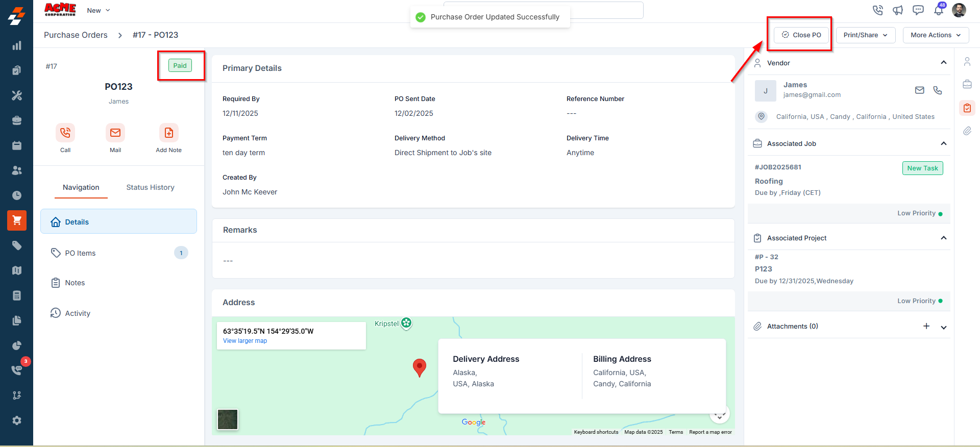Collapse the Vendor section

click(x=944, y=63)
